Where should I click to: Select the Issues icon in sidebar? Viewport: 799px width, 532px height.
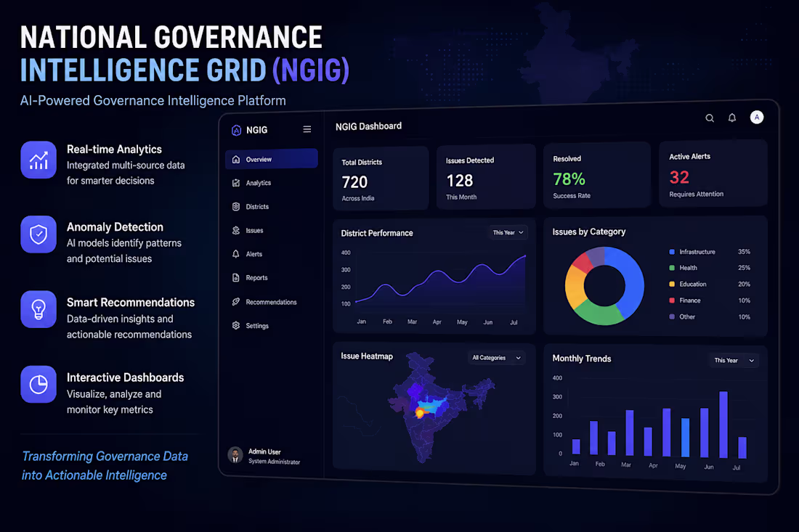(236, 230)
